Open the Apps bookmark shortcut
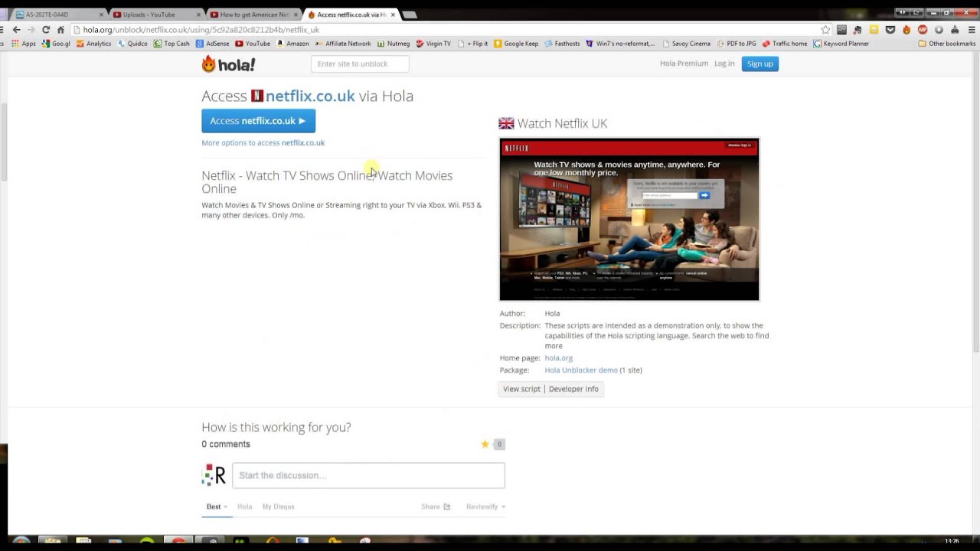This screenshot has width=980, height=551. [x=23, y=44]
